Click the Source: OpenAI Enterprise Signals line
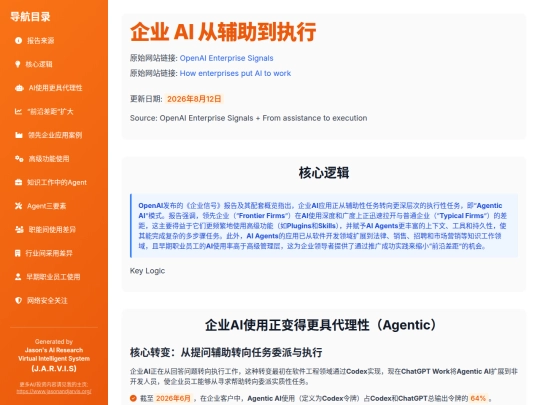 (248, 118)
